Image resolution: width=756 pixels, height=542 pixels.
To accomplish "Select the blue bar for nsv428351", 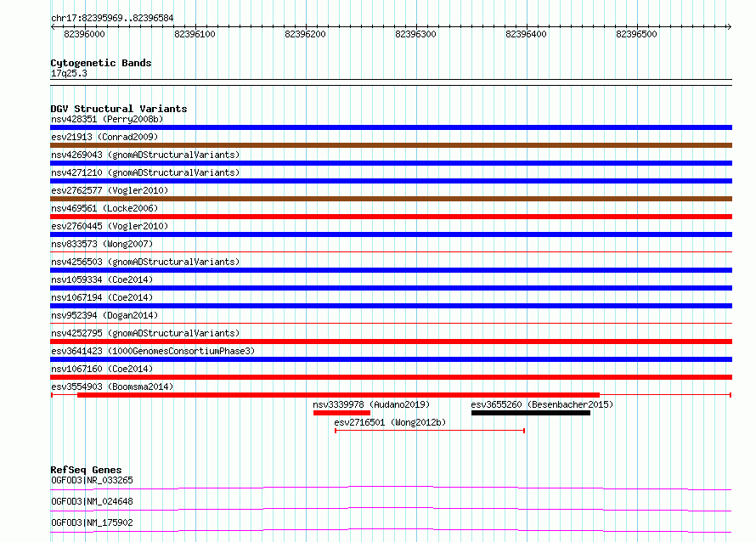I will [391, 127].
